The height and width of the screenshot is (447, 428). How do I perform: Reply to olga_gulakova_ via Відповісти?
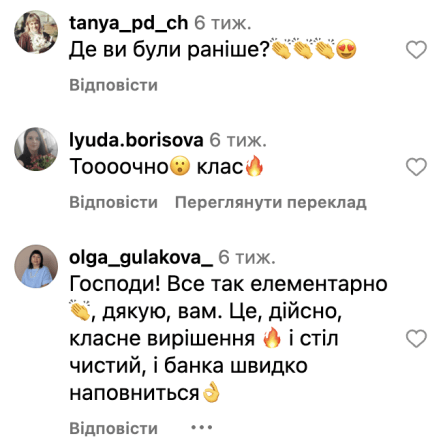point(113,428)
